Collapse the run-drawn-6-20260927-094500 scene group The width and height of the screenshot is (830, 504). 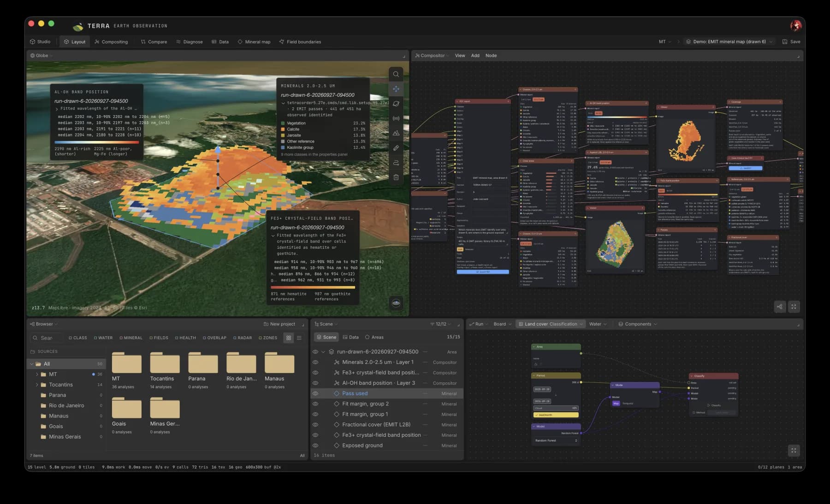(323, 352)
